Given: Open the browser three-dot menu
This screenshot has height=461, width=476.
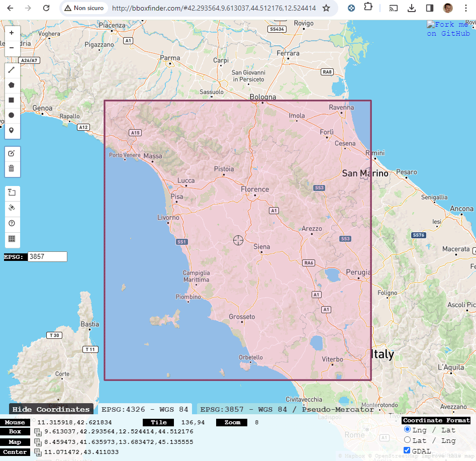Looking at the screenshot, I should point(465,8).
